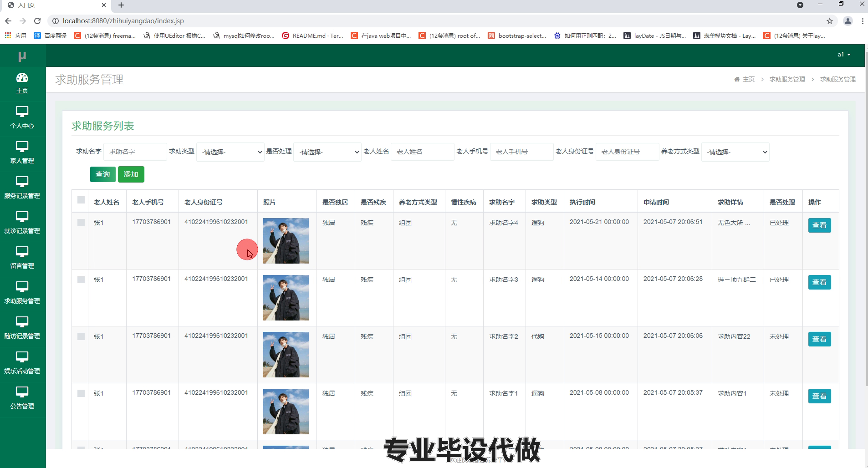This screenshot has width=868, height=468.
Task: Expand the 求助类型 dropdown
Action: coord(230,152)
